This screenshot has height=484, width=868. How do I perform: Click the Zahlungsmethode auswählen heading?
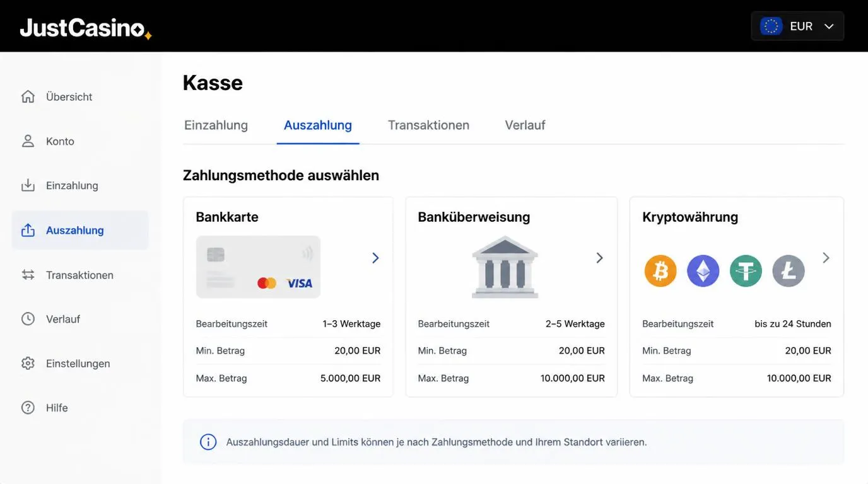tap(281, 175)
